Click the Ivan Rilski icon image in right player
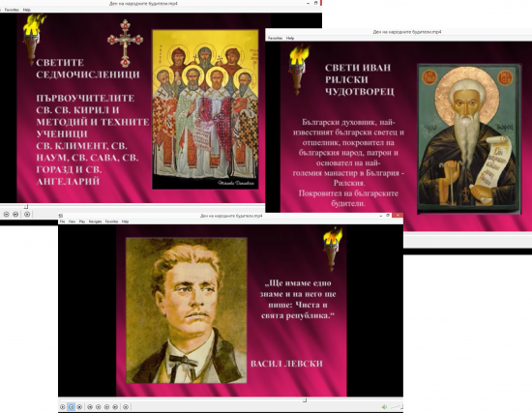The image size is (532, 413). tap(469, 139)
